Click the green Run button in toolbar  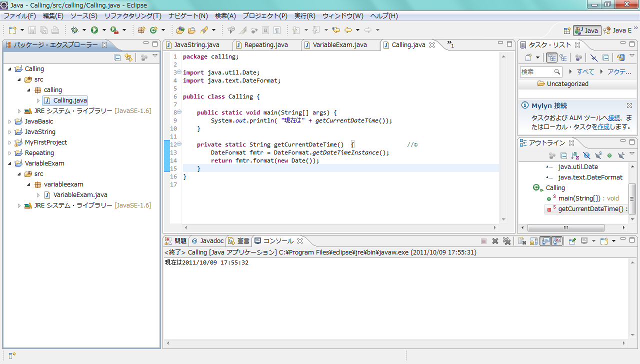(94, 30)
